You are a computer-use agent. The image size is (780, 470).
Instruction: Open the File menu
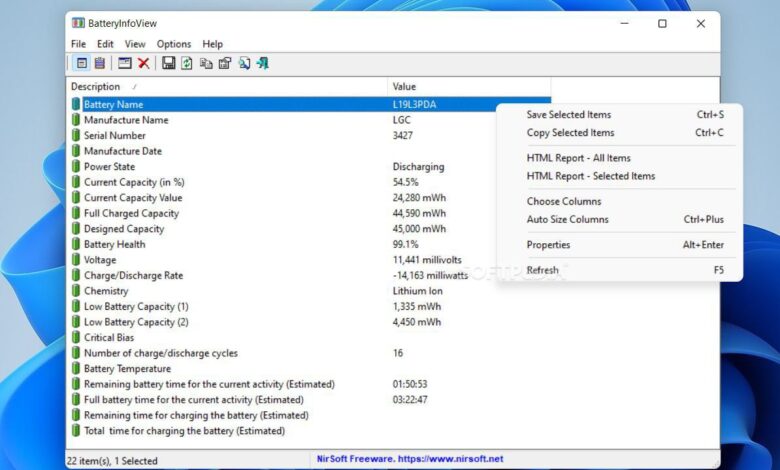pos(79,44)
